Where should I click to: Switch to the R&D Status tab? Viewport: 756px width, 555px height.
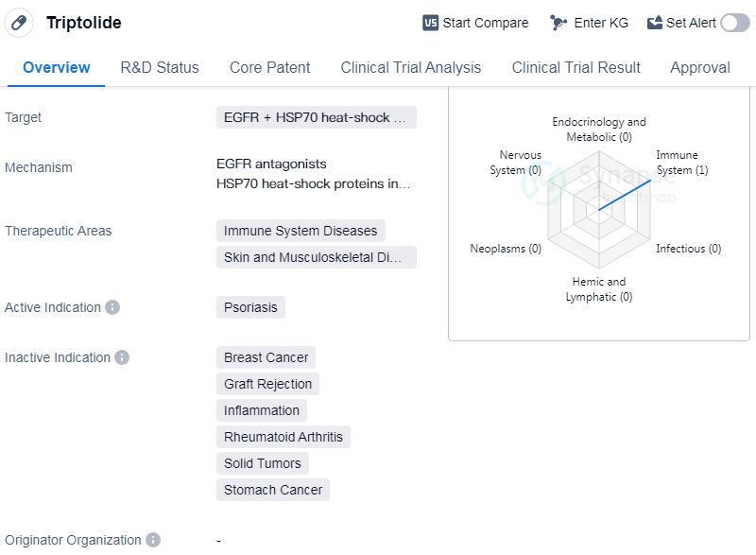click(x=160, y=67)
